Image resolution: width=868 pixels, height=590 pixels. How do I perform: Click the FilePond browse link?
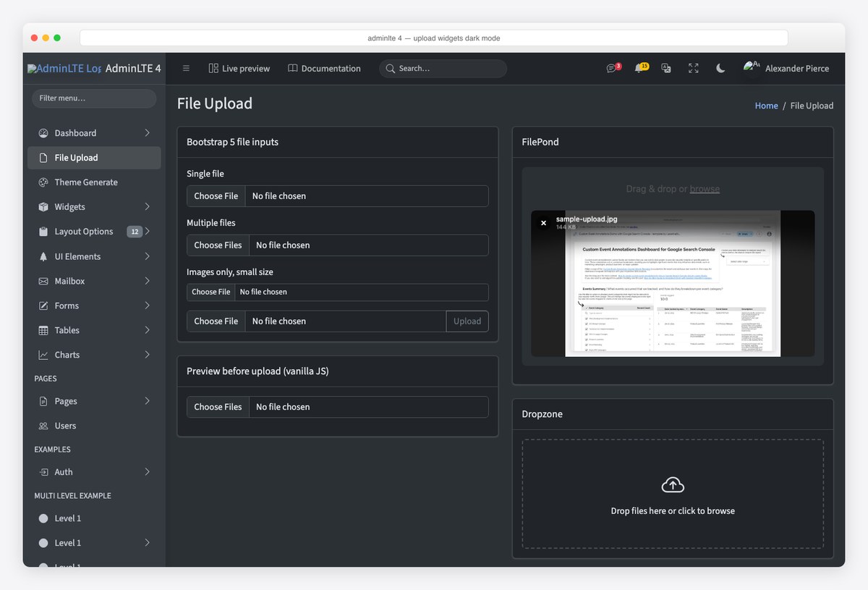(x=705, y=189)
